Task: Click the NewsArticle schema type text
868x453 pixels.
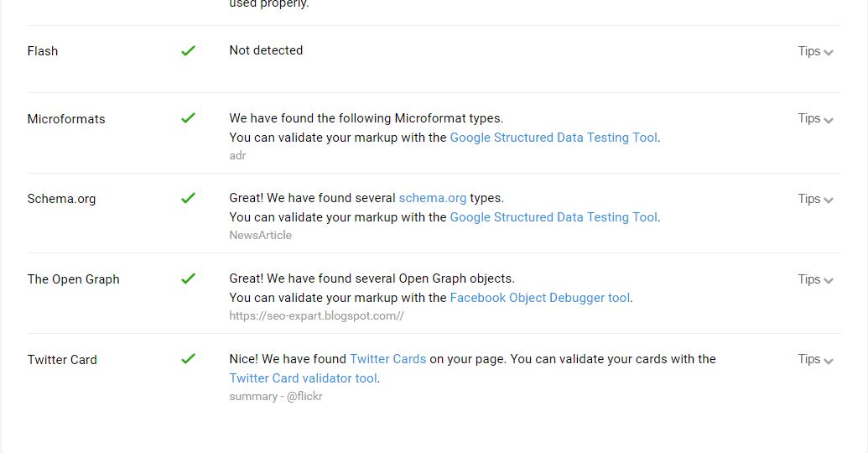Action: click(260, 236)
